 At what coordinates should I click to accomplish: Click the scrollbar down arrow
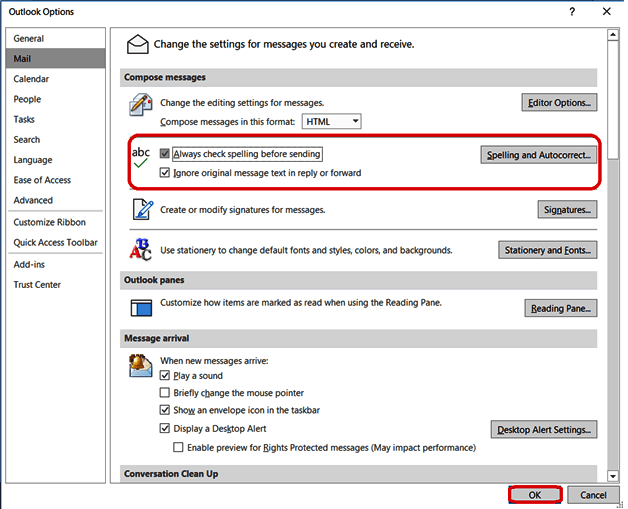click(x=613, y=476)
